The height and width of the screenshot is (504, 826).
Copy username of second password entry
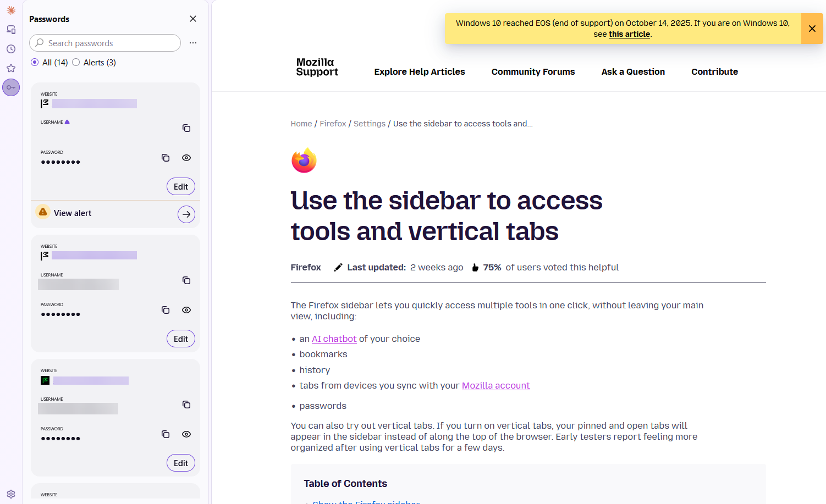coord(186,280)
